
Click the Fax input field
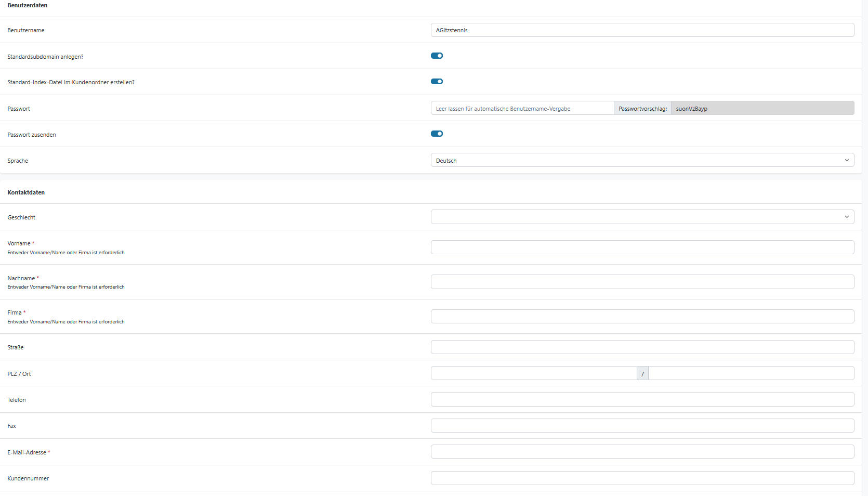click(642, 425)
